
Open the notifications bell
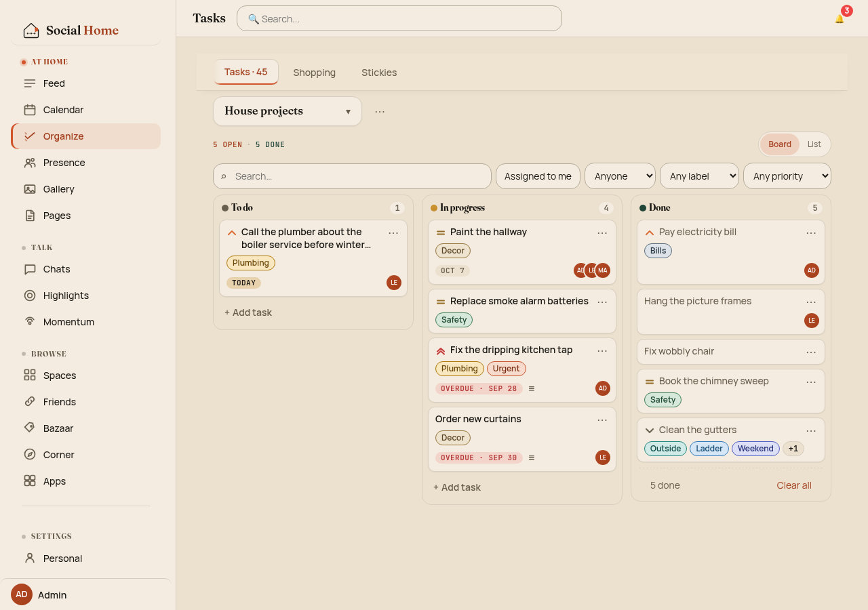(840, 18)
